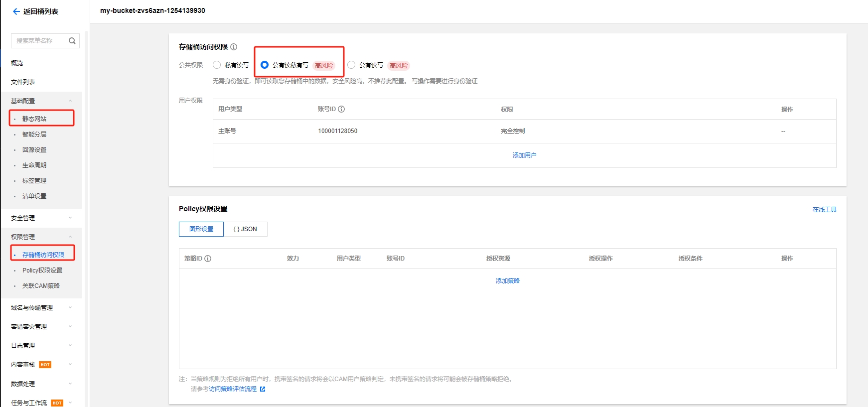Click the 高风险 badge after 公有读私有写
This screenshot has height=407, width=868.
point(324,65)
